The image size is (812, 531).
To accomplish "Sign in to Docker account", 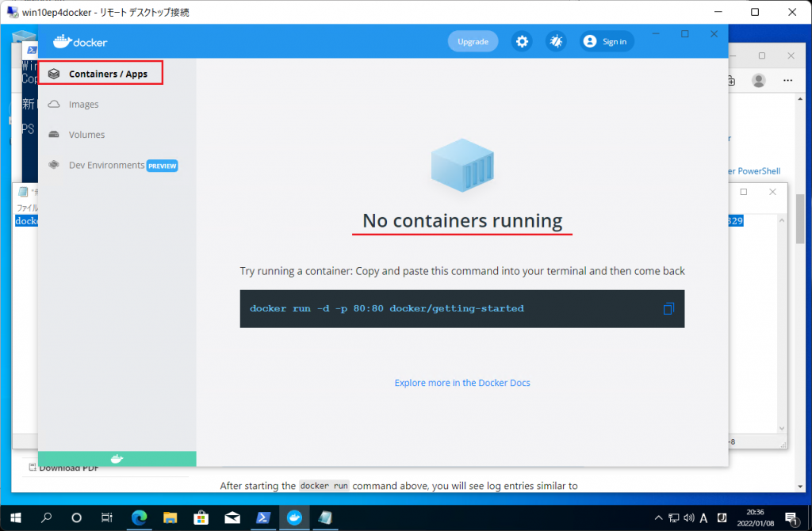I will coord(607,41).
